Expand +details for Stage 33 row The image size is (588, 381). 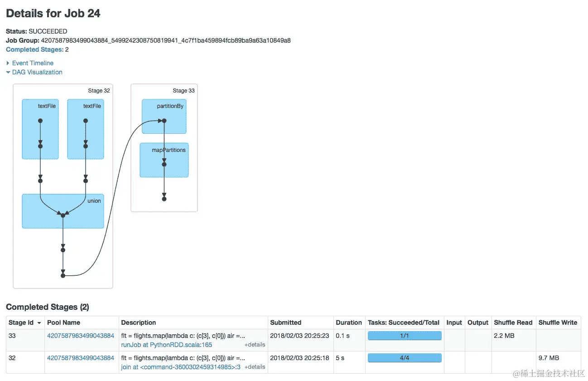[255, 345]
